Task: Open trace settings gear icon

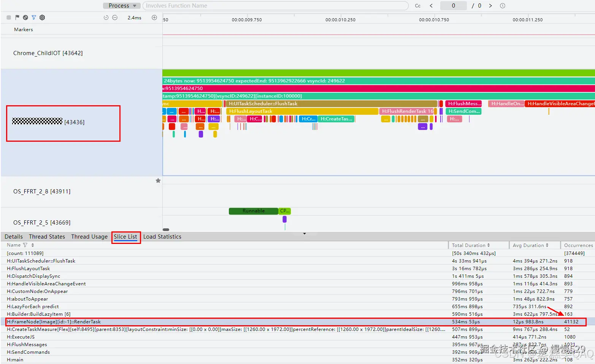Action: pyautogui.click(x=42, y=17)
